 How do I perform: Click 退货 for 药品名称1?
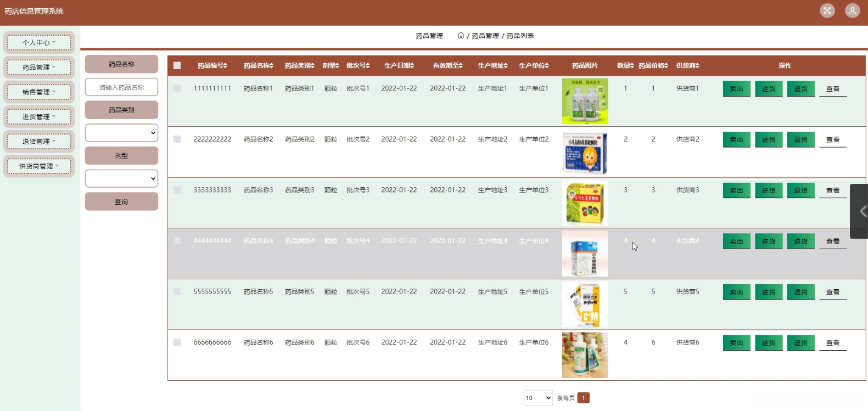(801, 89)
